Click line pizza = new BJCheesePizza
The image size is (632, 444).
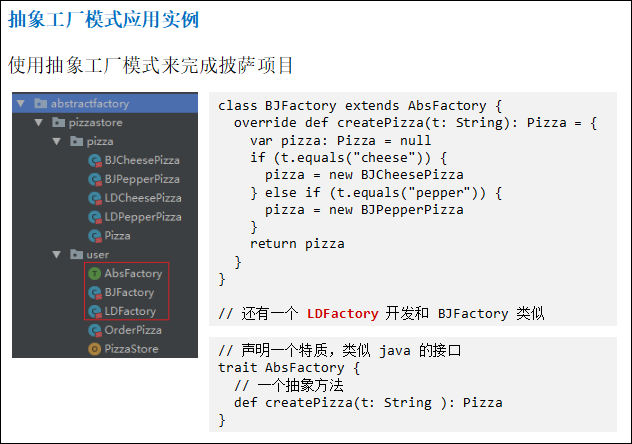(364, 175)
